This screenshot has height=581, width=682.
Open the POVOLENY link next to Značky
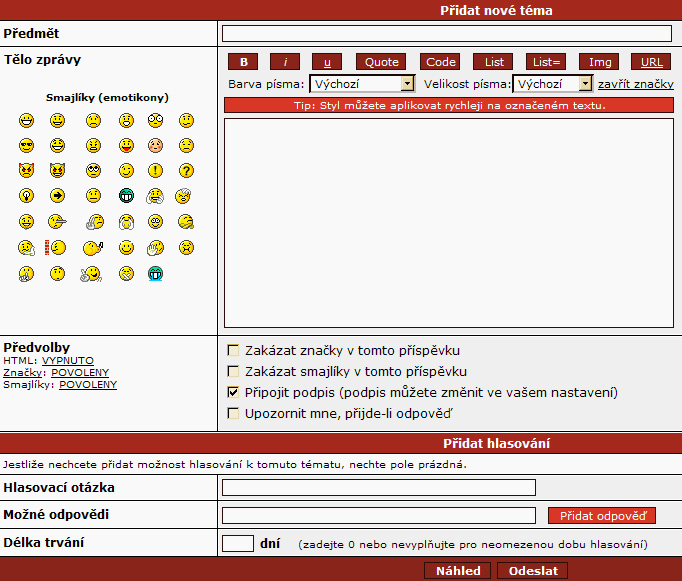coord(80,373)
